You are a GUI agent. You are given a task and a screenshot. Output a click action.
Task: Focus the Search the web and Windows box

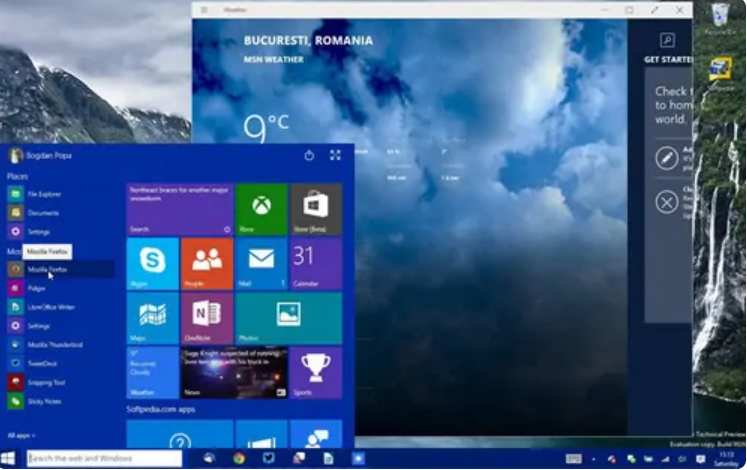[x=104, y=459]
